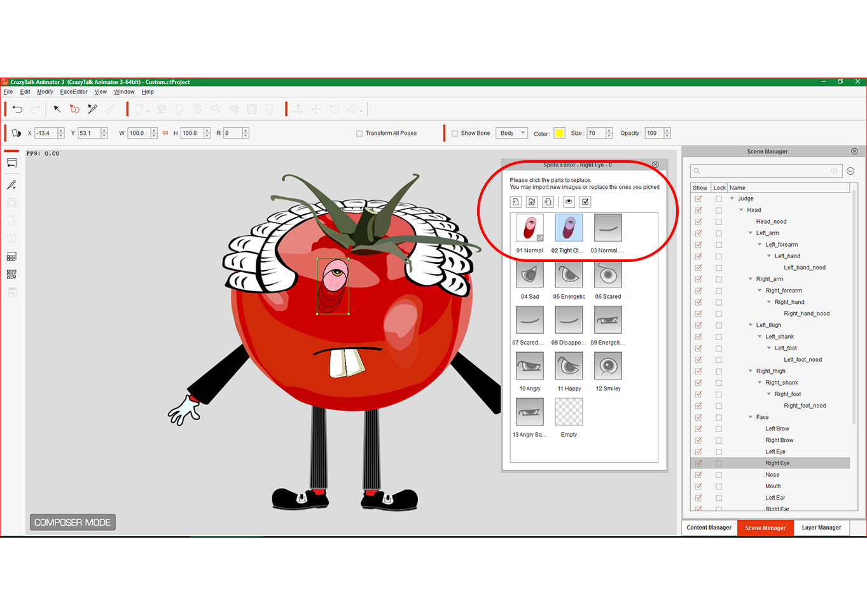Viewport: 867px width, 616px height.
Task: Open the Body dropdown
Action: coord(512,133)
